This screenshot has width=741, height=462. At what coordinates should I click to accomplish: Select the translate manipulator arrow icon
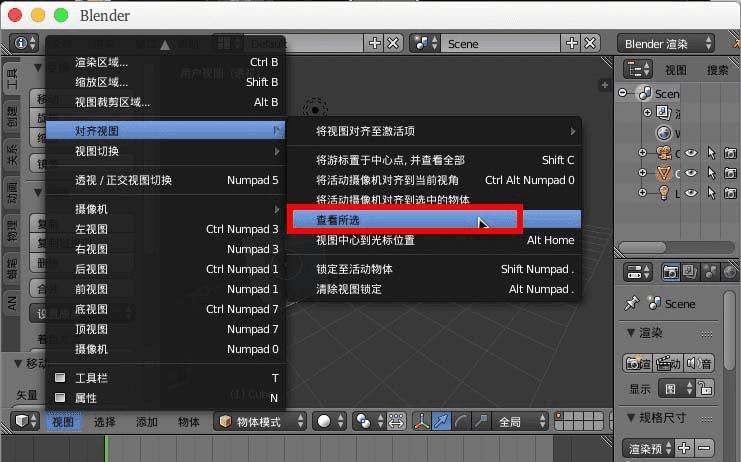click(441, 420)
